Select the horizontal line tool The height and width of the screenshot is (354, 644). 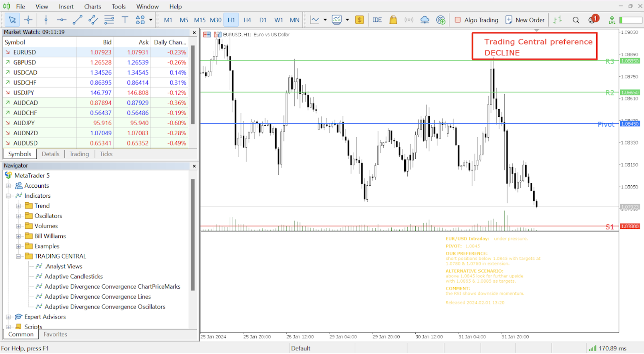pos(62,20)
